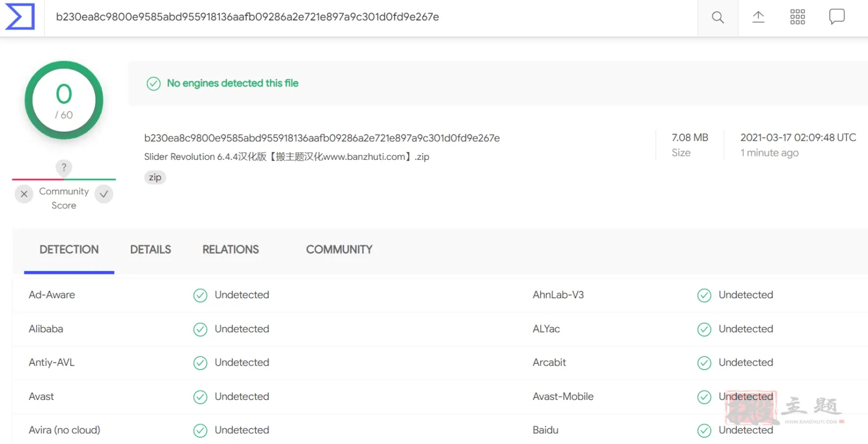Click the Ad-Aware undetected check icon
This screenshot has width=868, height=444.
click(x=201, y=295)
